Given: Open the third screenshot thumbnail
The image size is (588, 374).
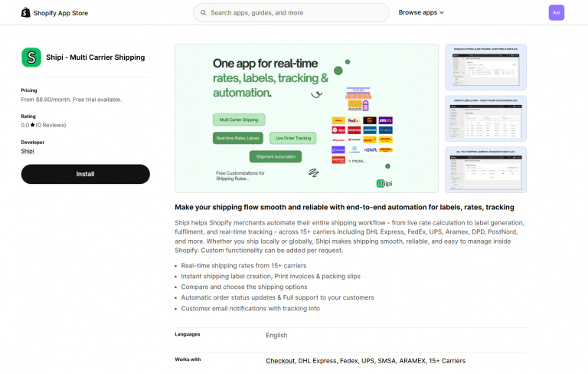Looking at the screenshot, I should pos(485,169).
